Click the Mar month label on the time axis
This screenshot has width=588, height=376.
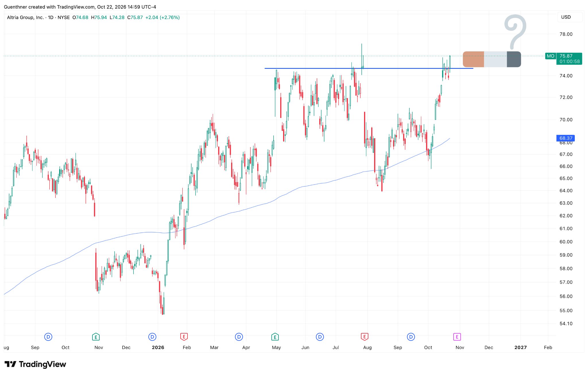pos(214,347)
